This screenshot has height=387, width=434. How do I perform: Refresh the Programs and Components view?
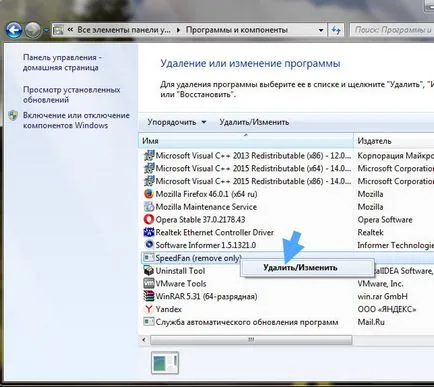point(336,30)
